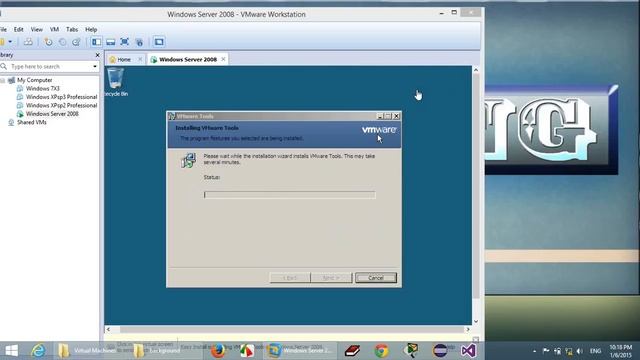Close the Home tab
The image size is (640, 360).
point(140,59)
